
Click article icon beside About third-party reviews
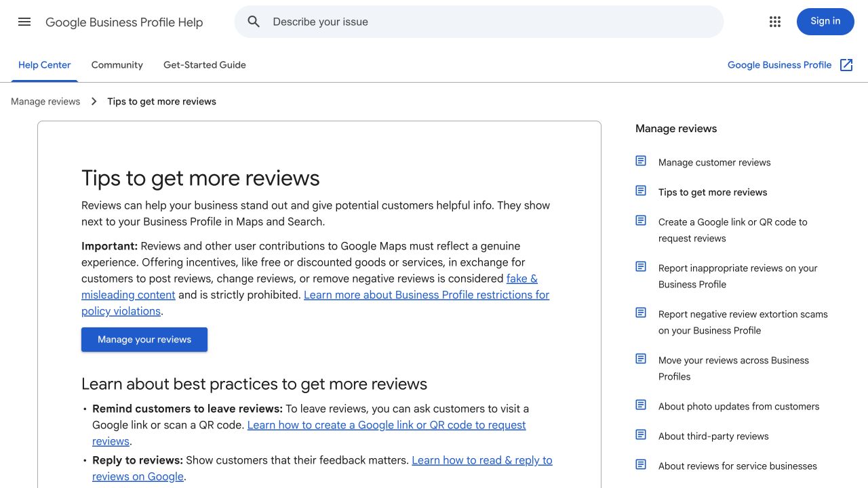641,434
